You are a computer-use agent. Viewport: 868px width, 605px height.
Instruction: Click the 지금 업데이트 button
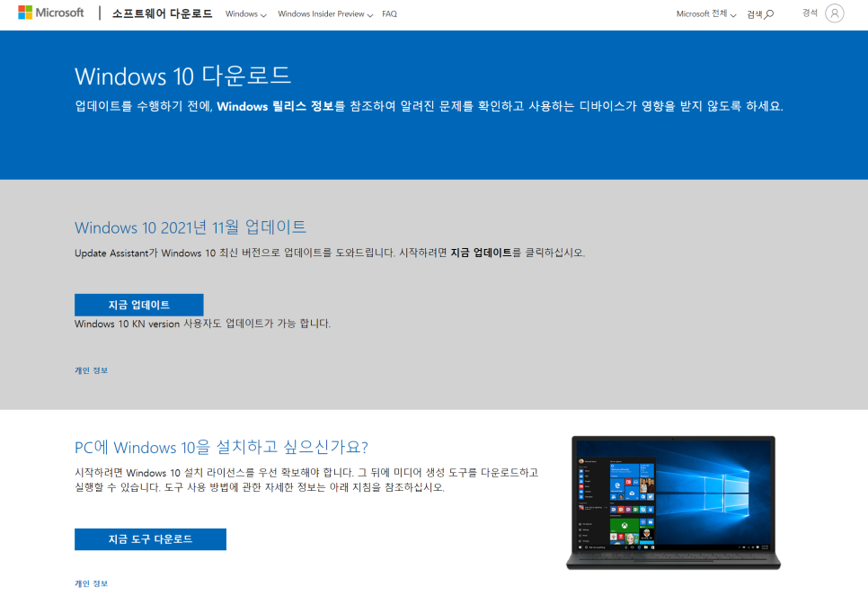pos(139,305)
